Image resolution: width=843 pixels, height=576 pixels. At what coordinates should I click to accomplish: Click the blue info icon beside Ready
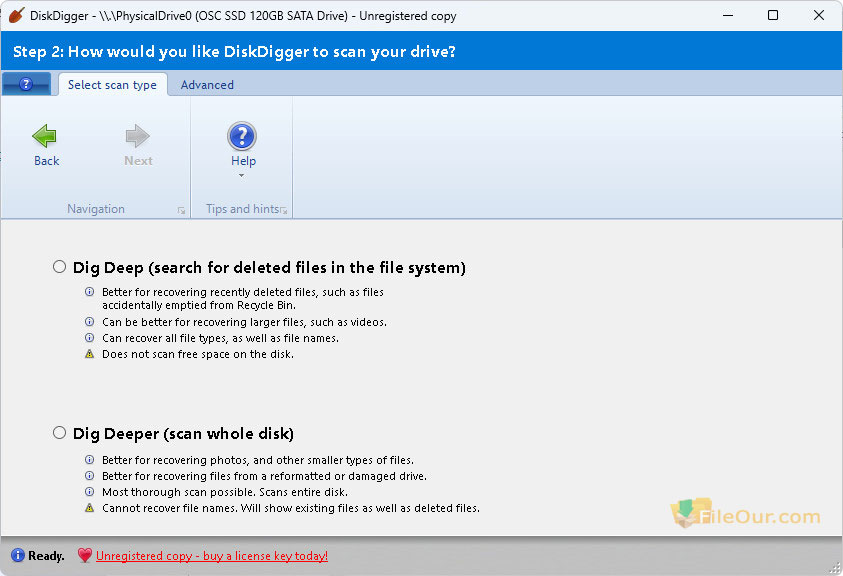pyautogui.click(x=18, y=555)
